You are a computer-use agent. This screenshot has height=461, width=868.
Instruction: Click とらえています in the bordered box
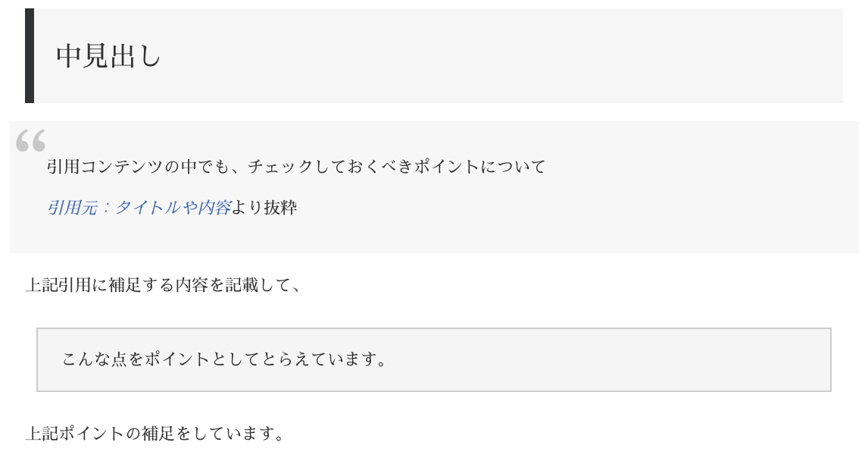click(316, 359)
